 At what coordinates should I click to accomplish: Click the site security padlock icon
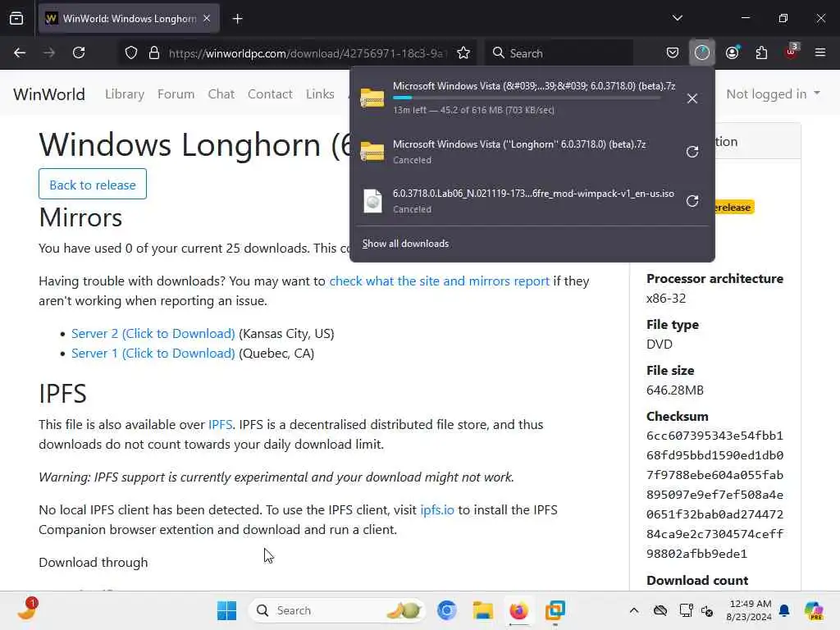pos(154,53)
